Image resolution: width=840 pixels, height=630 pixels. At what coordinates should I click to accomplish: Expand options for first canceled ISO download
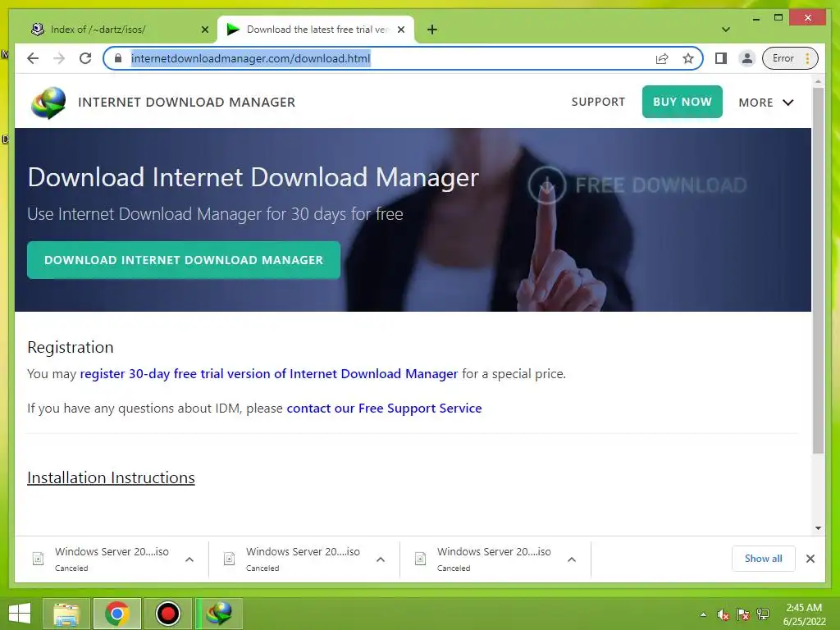pyautogui.click(x=189, y=559)
